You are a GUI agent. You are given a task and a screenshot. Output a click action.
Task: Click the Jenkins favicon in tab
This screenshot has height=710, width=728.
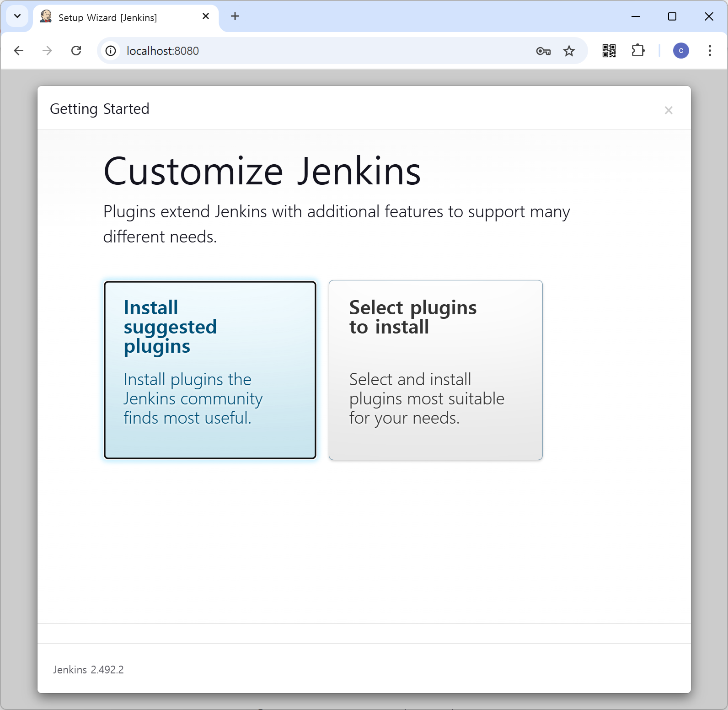[x=46, y=16]
